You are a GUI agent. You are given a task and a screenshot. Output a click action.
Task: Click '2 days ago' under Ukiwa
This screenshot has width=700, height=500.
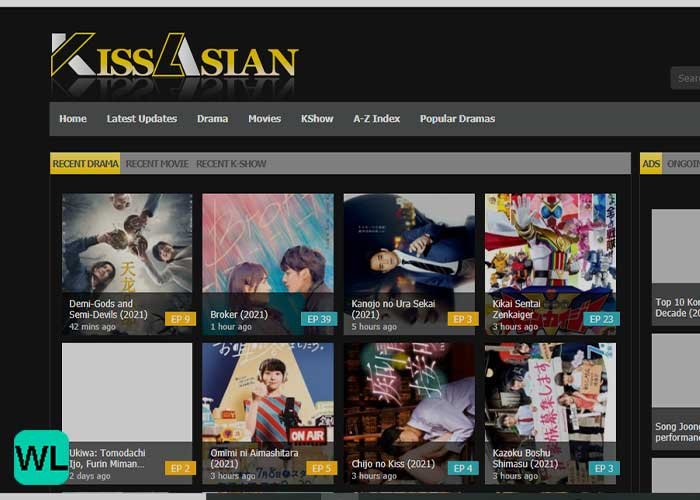pyautogui.click(x=90, y=476)
